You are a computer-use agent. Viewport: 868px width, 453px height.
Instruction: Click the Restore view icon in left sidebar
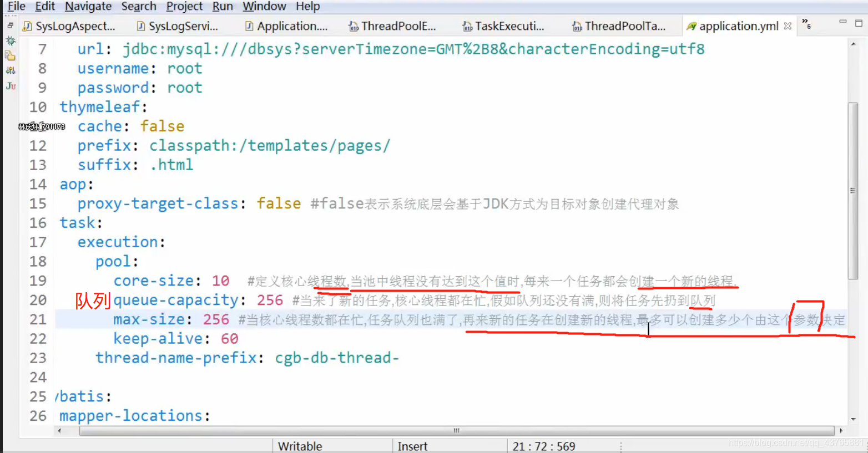(x=10, y=26)
